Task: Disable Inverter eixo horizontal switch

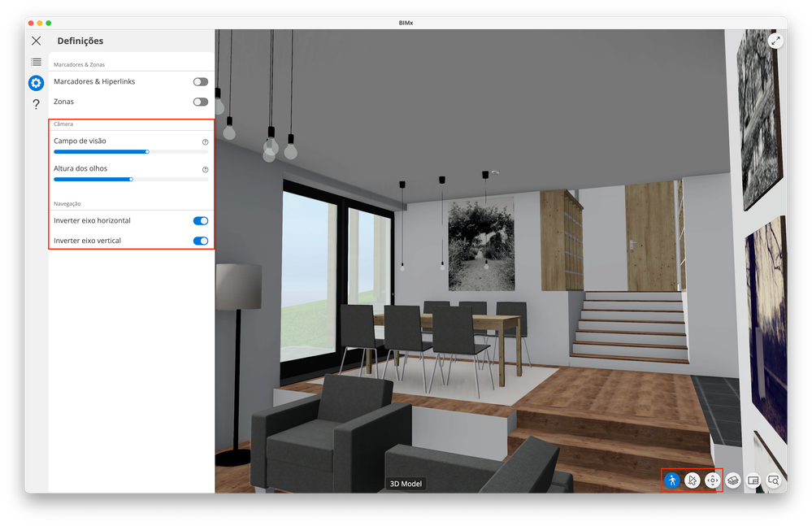Action: [201, 221]
